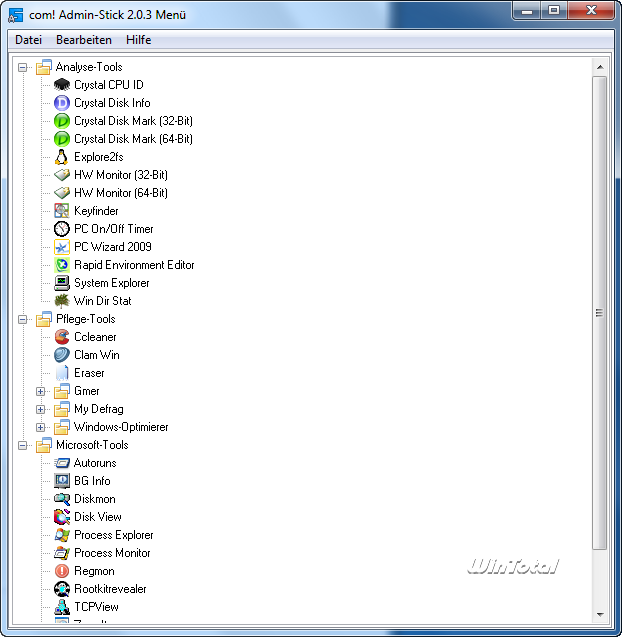Select the Gmer folder entry
The width and height of the screenshot is (622, 637).
[87, 391]
